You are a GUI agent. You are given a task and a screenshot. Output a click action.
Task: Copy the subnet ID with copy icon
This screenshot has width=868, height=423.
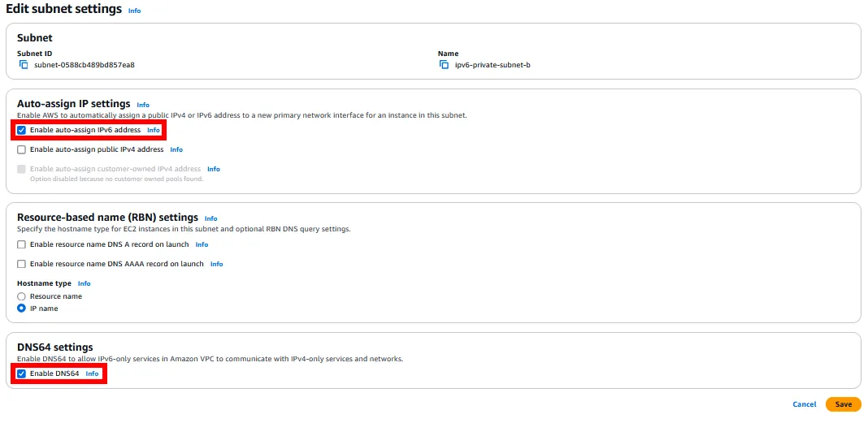(x=23, y=64)
